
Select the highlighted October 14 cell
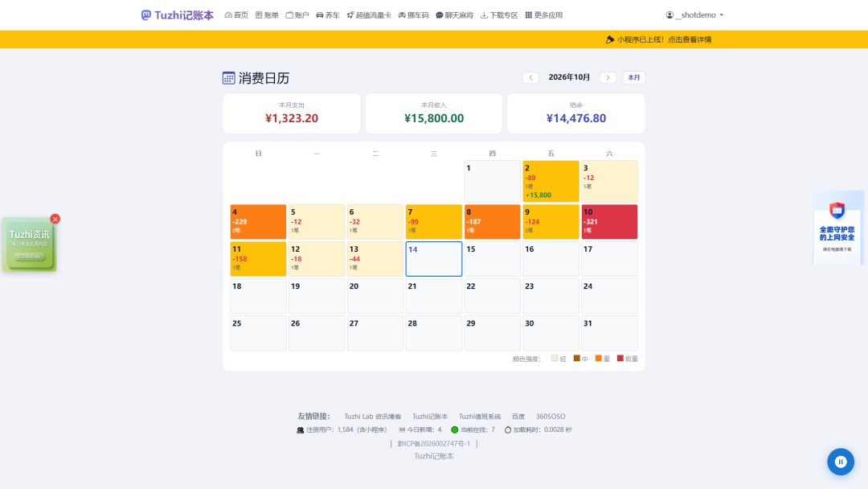point(434,259)
